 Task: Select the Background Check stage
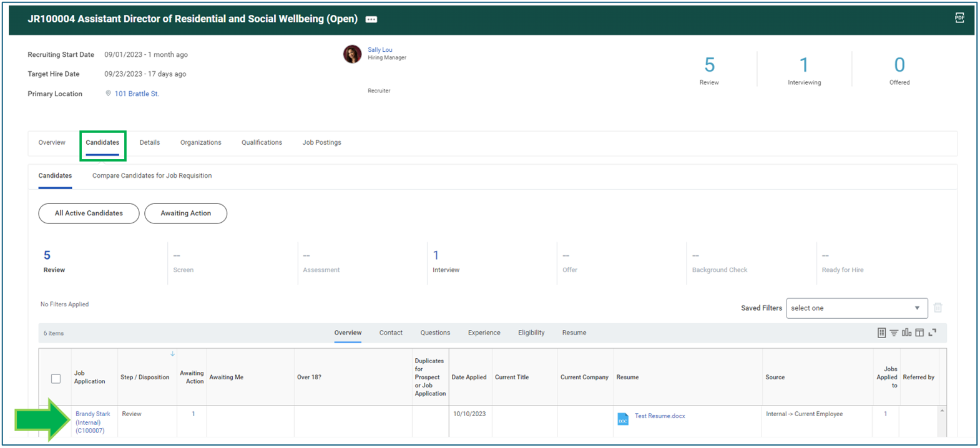(719, 262)
